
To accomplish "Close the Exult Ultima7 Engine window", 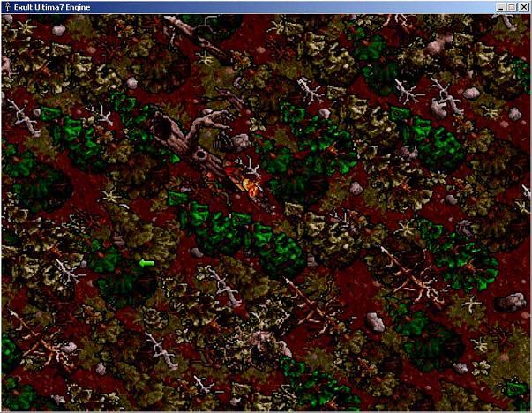I will click(x=523, y=7).
